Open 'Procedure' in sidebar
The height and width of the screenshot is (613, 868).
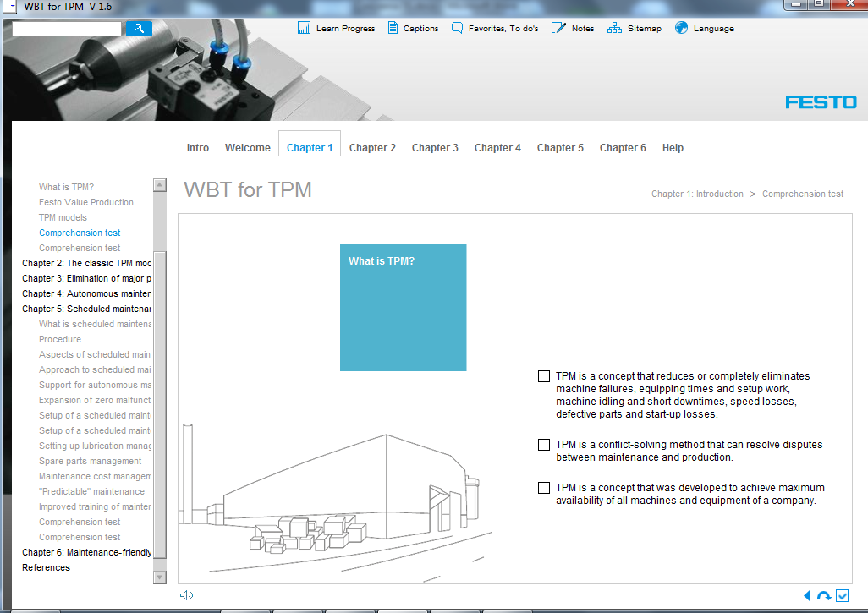point(60,339)
